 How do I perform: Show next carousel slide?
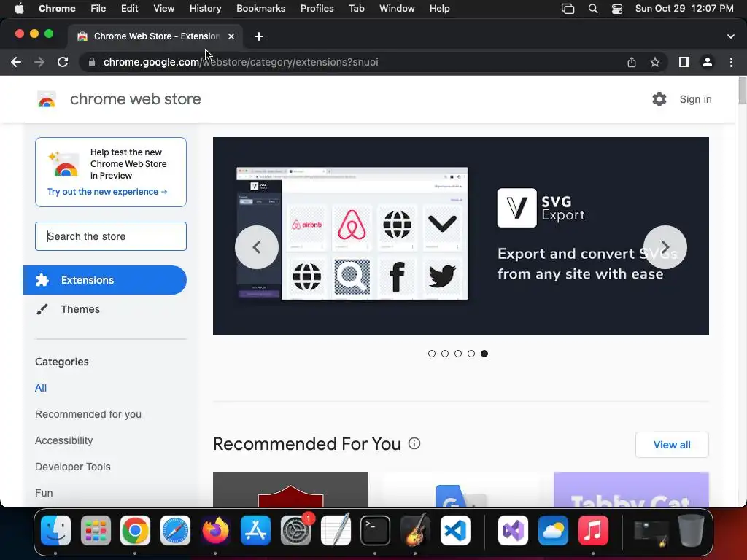(665, 247)
